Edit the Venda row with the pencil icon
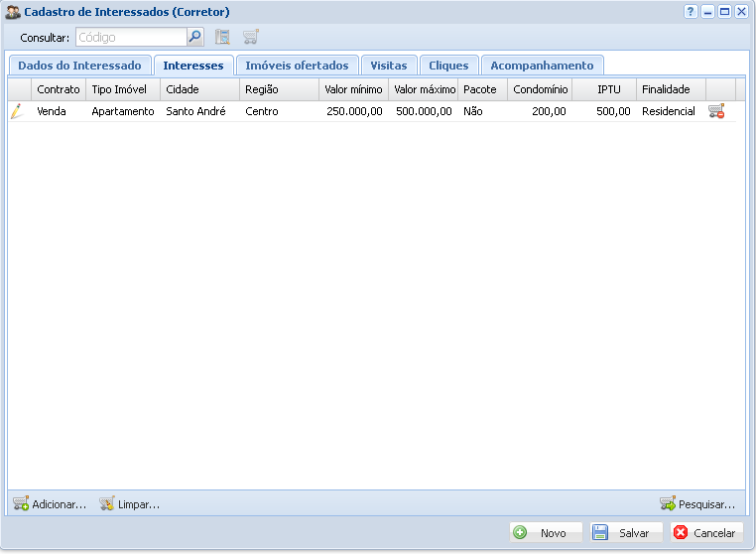Screen dimensions: 756x554 click(x=17, y=112)
